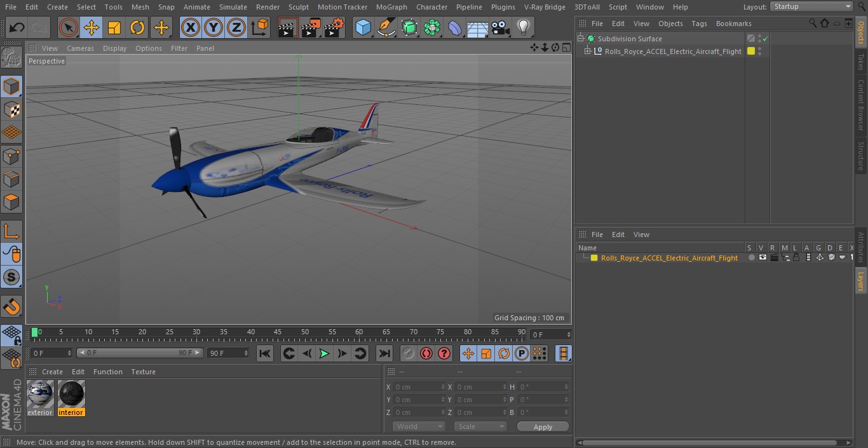Screen dimensions: 868x448
Task: Render to Picture Viewer
Action: pyautogui.click(x=311, y=27)
